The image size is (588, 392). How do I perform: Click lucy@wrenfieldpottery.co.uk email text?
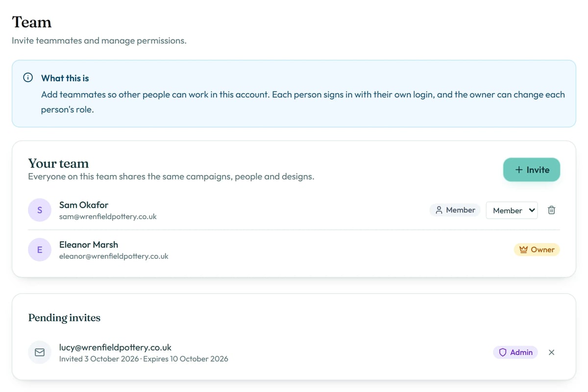[x=115, y=347]
